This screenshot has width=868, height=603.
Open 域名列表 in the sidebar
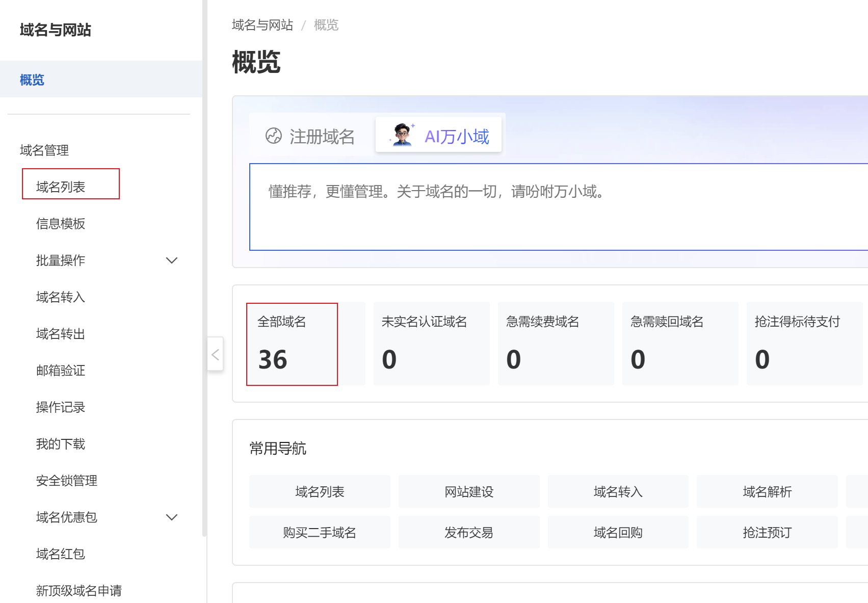pyautogui.click(x=61, y=187)
